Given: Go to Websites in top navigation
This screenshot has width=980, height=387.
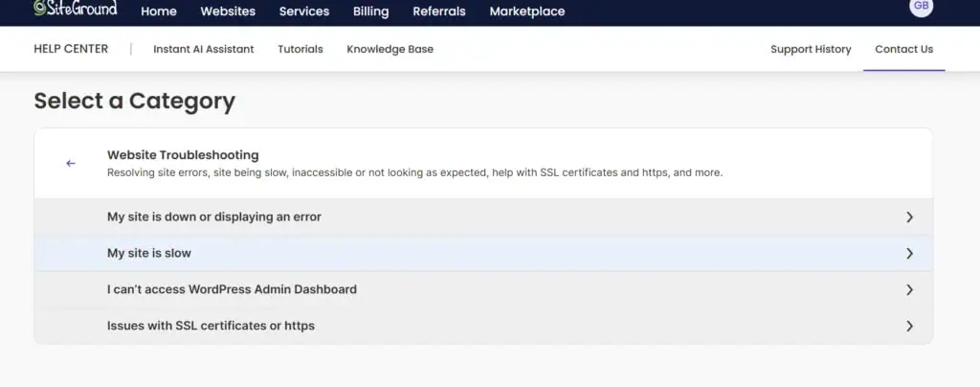Looking at the screenshot, I should point(228,11).
